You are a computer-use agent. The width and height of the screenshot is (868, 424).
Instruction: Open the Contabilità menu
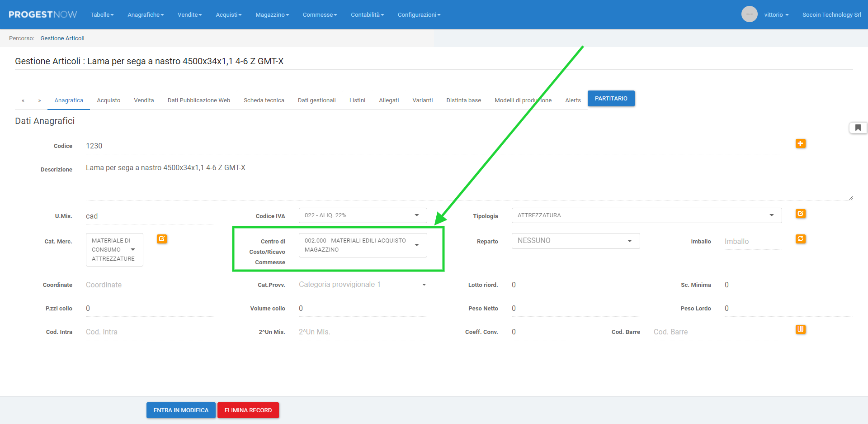[367, 15]
